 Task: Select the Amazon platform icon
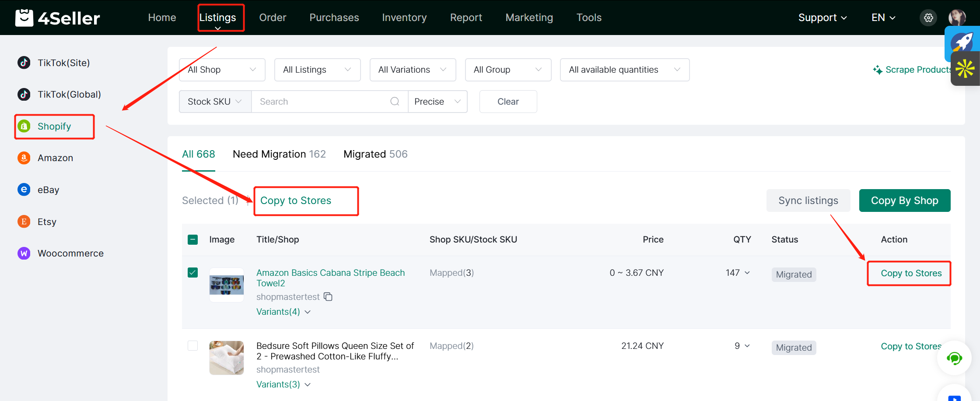tap(24, 158)
